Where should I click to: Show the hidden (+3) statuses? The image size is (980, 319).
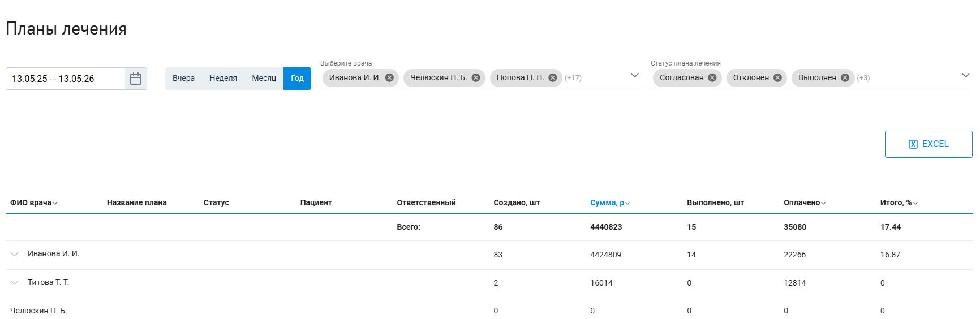[x=863, y=78]
